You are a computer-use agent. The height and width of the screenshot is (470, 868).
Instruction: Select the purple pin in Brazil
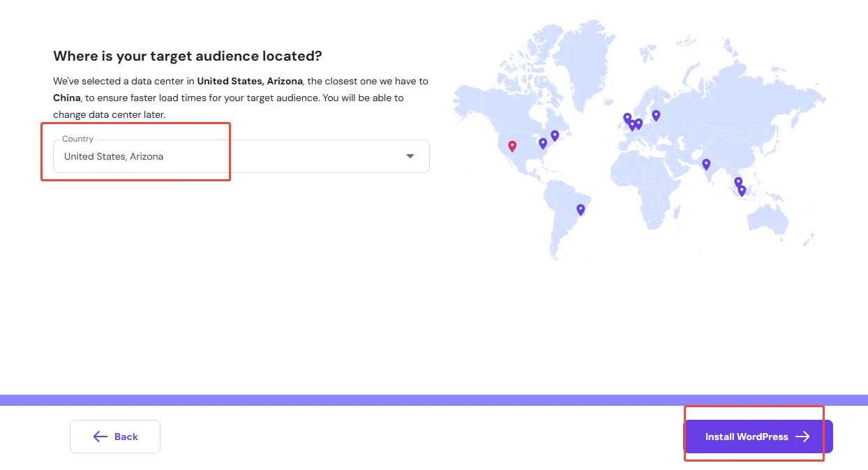click(581, 209)
